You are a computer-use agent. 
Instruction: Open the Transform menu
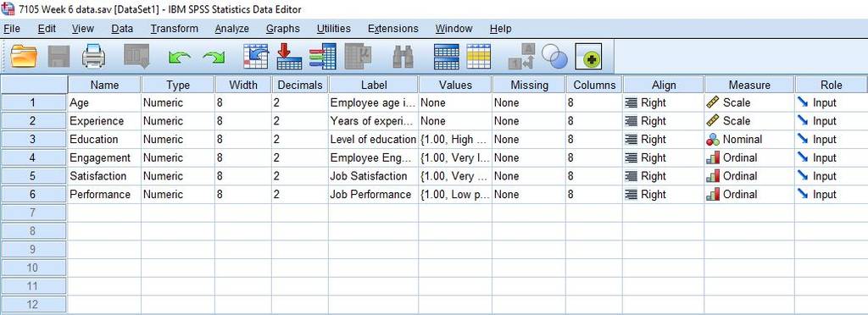click(x=175, y=29)
